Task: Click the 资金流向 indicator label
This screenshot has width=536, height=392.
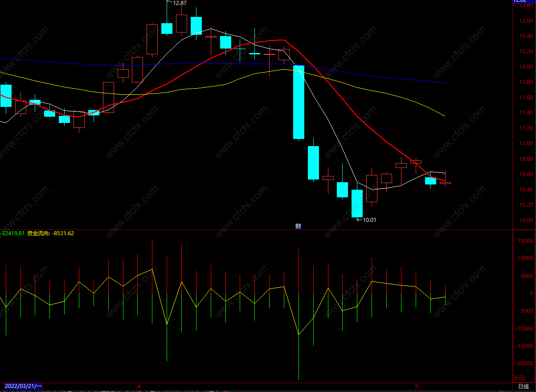Action: tap(38, 233)
